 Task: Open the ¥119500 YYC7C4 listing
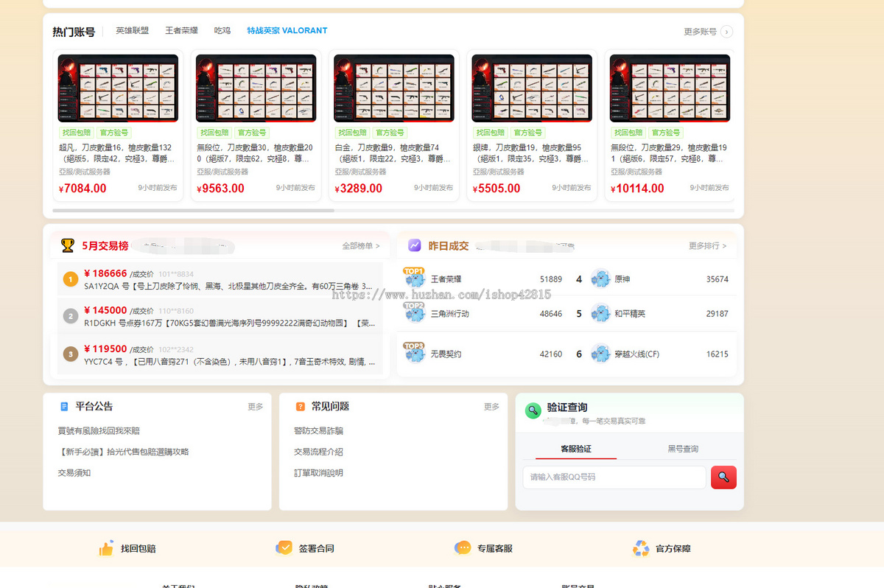[220, 354]
